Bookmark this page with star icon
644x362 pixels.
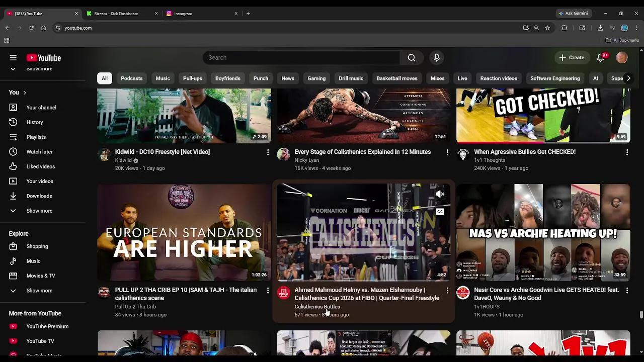(x=547, y=28)
